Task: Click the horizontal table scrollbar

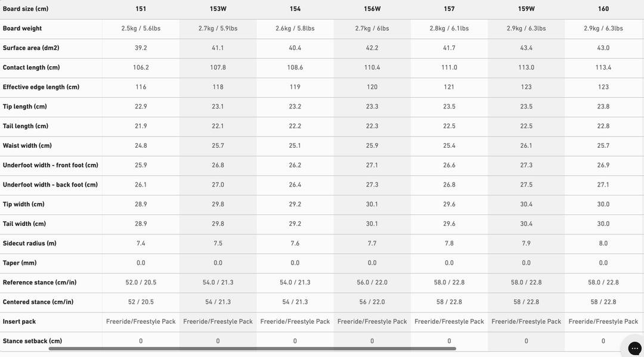Action: pyautogui.click(x=252, y=349)
